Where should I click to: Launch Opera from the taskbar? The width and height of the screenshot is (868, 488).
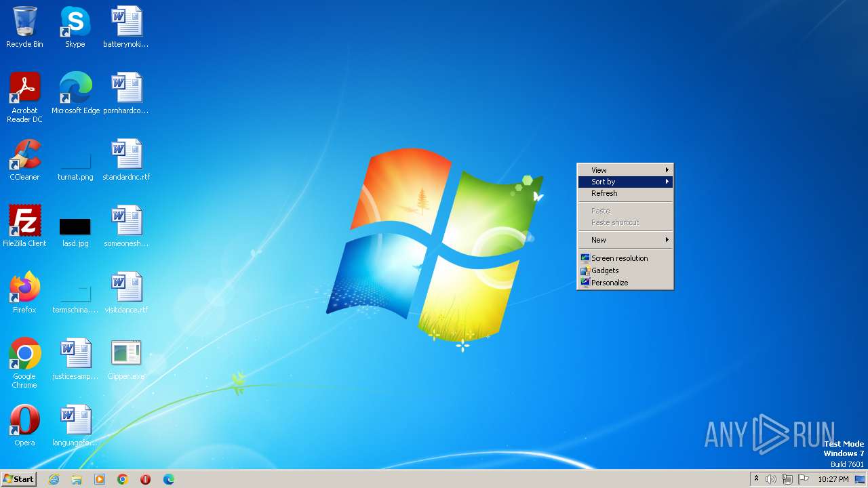point(146,479)
